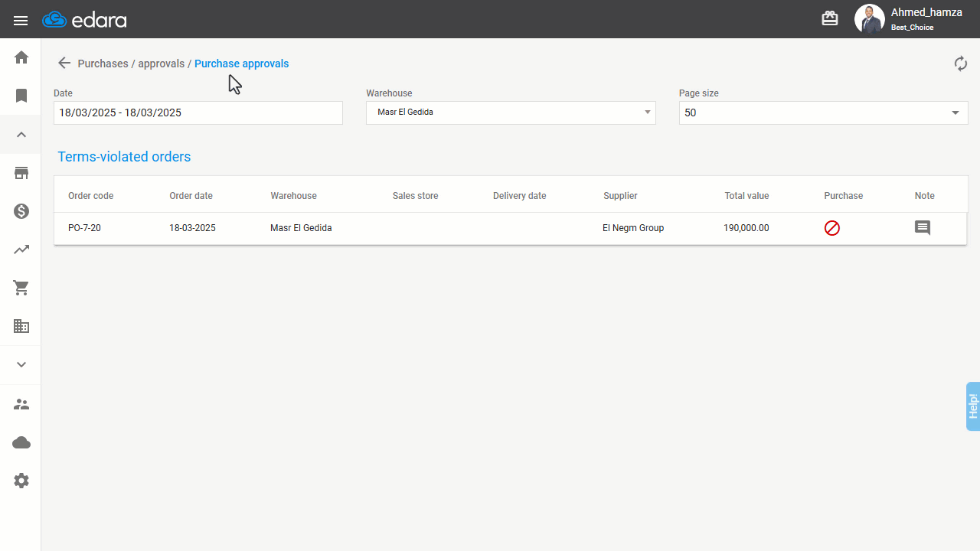Open the gift rewards icon in header
The image size is (980, 551).
pyautogui.click(x=830, y=18)
